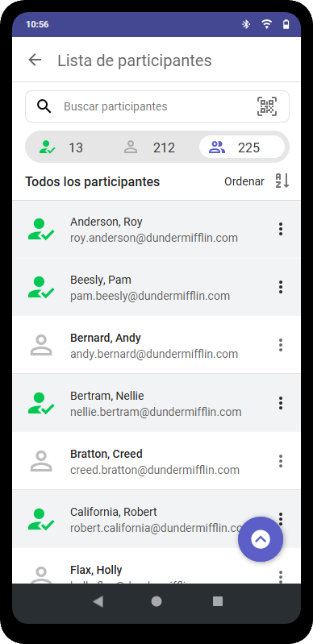Select the all-participants filter showing 225
Screen dimensions: 313x644
coord(242,147)
